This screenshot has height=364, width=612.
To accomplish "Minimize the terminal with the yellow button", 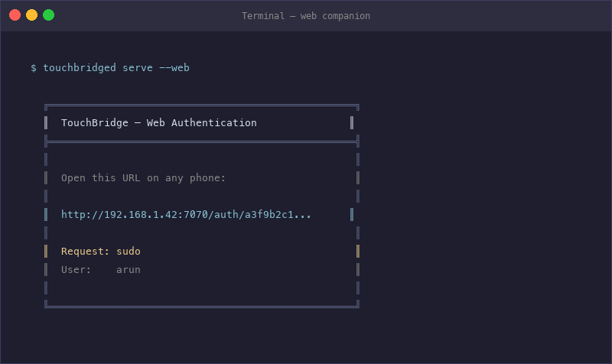I will click(x=31, y=15).
